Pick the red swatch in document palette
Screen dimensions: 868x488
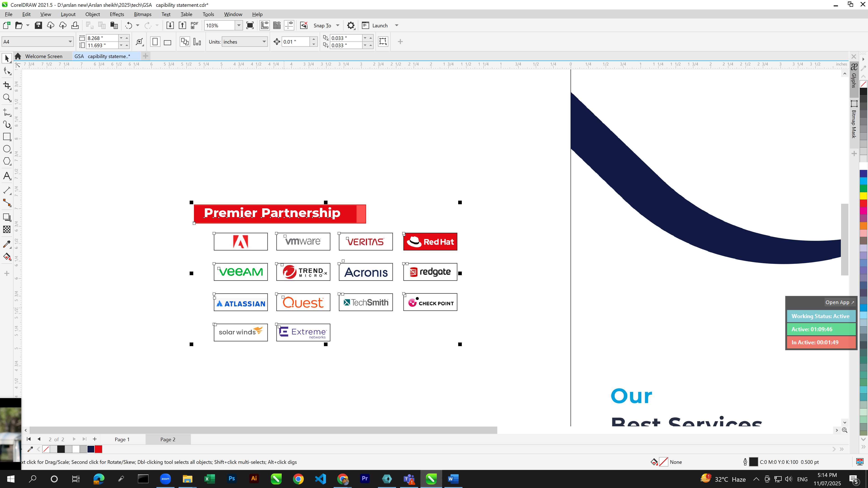click(98, 449)
